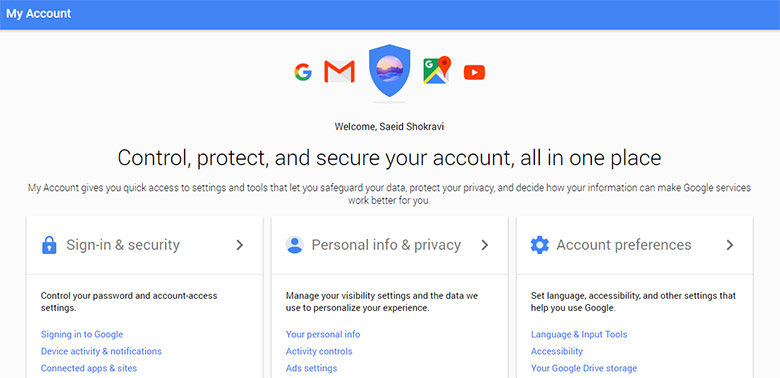
Task: Click the person icon beside Personal info
Action: coord(294,245)
